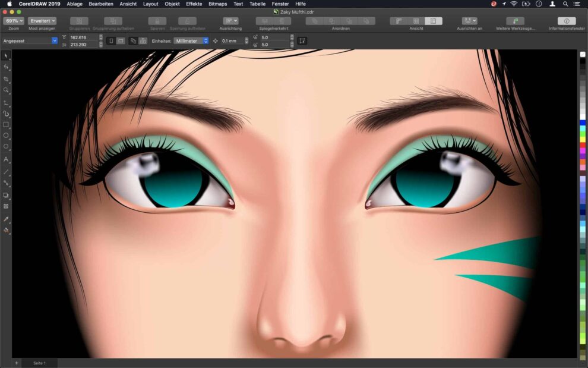Select the Polygon tool

pyautogui.click(x=5, y=146)
